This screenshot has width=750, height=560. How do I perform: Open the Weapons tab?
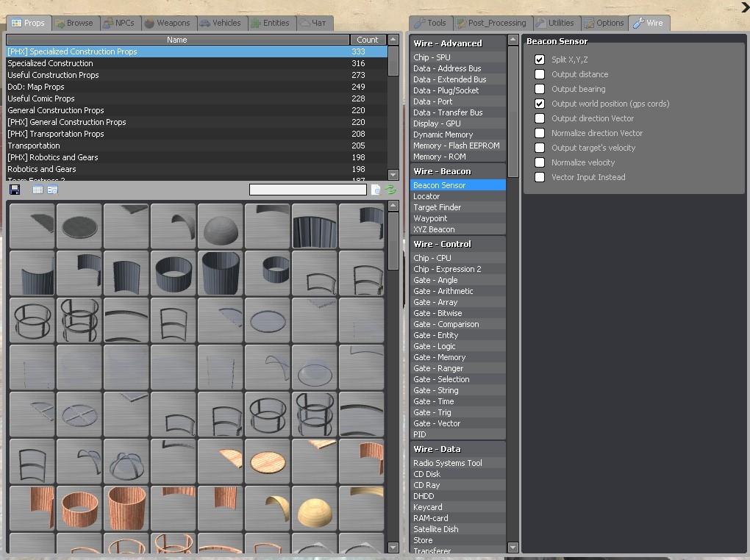[x=168, y=23]
